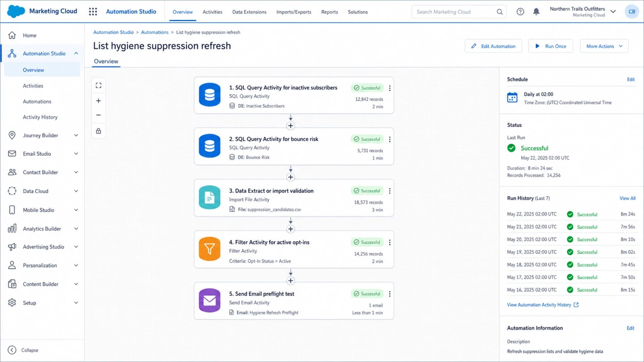Expand Journey Builder in sidebar

click(76, 135)
